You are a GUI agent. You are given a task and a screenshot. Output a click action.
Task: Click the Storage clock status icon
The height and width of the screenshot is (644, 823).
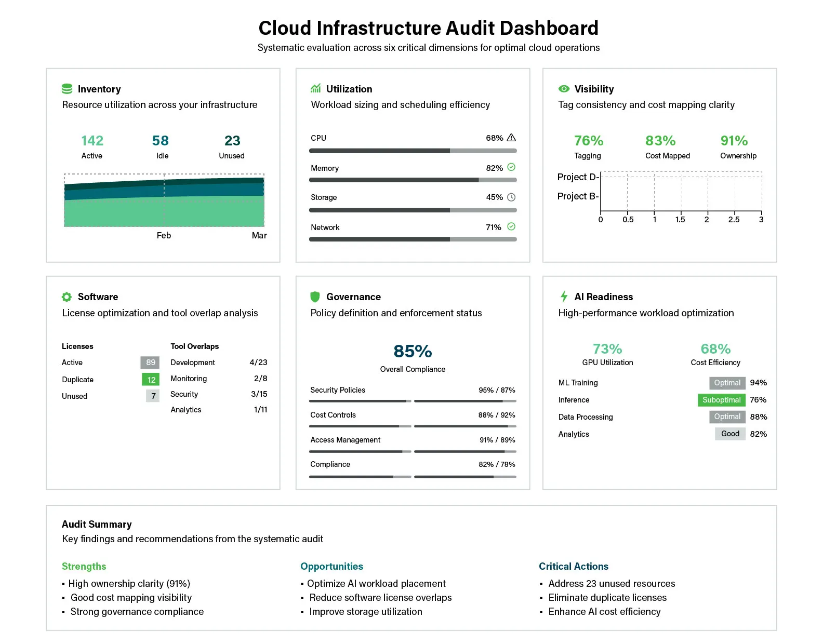[x=511, y=197]
